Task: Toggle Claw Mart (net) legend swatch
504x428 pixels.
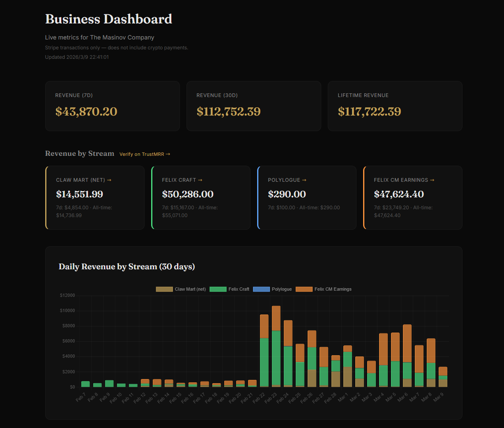Action: click(164, 289)
